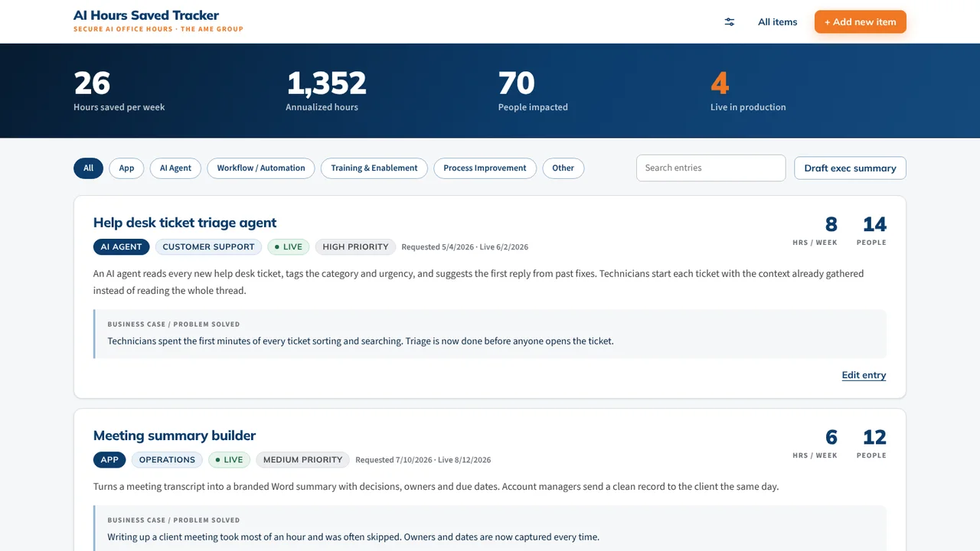Focus the Search entries field
980x551 pixels.
[710, 168]
